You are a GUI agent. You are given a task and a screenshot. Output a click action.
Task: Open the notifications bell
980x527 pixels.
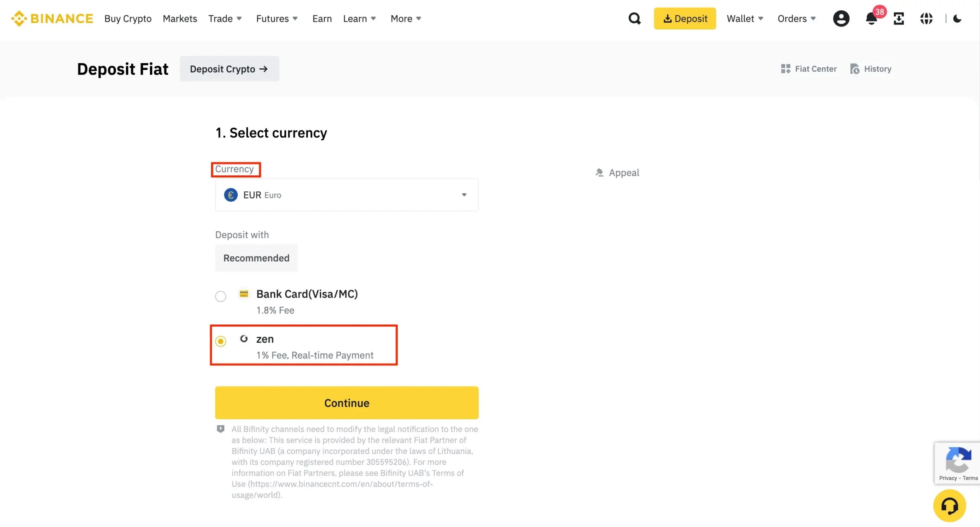pos(871,18)
